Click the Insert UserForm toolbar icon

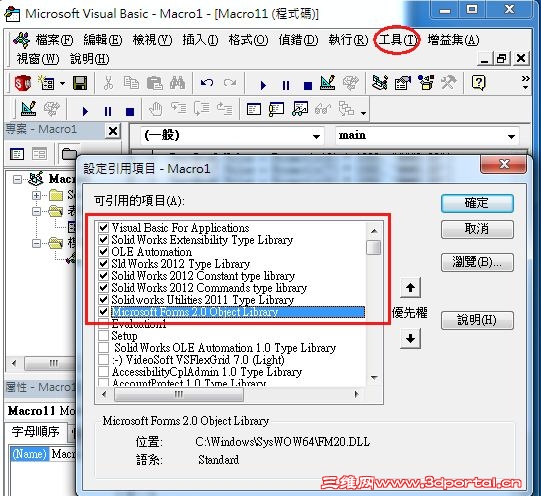click(x=46, y=83)
